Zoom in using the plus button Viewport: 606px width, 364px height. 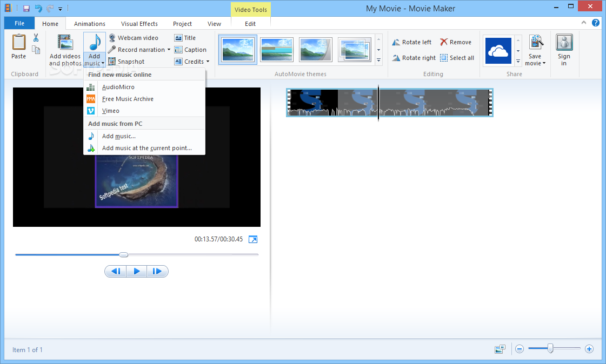point(589,349)
